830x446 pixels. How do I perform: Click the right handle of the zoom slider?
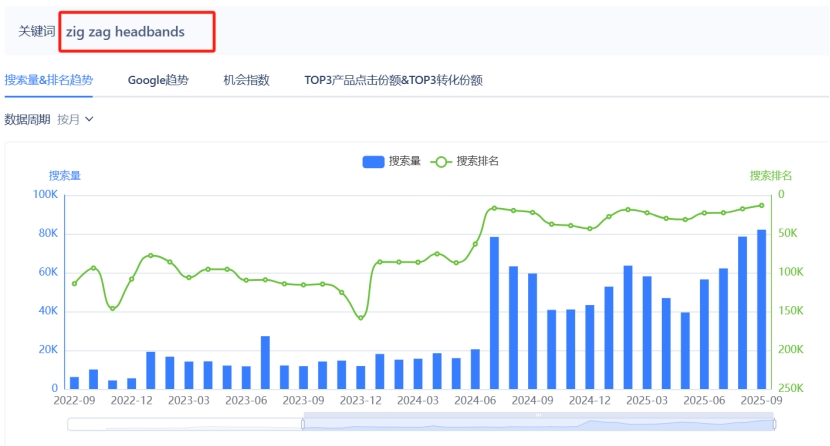tap(775, 424)
